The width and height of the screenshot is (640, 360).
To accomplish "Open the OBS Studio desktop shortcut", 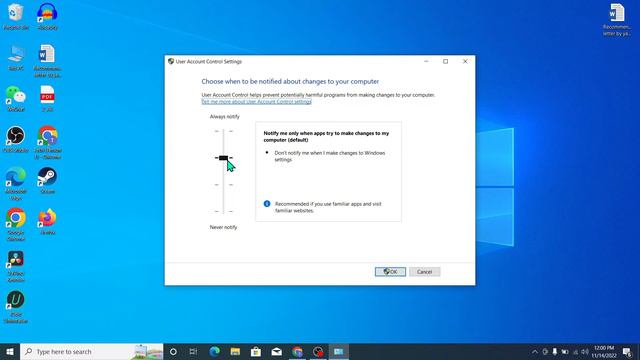I will [16, 140].
